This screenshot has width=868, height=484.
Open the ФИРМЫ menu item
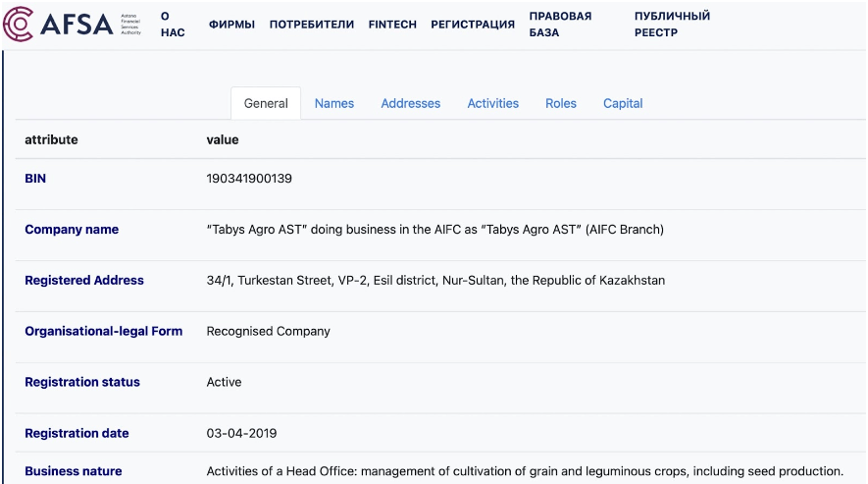coord(231,25)
